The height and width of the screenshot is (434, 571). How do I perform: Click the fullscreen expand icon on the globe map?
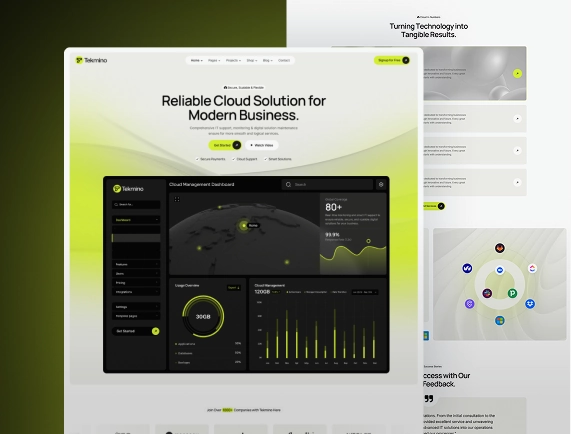coord(177,199)
